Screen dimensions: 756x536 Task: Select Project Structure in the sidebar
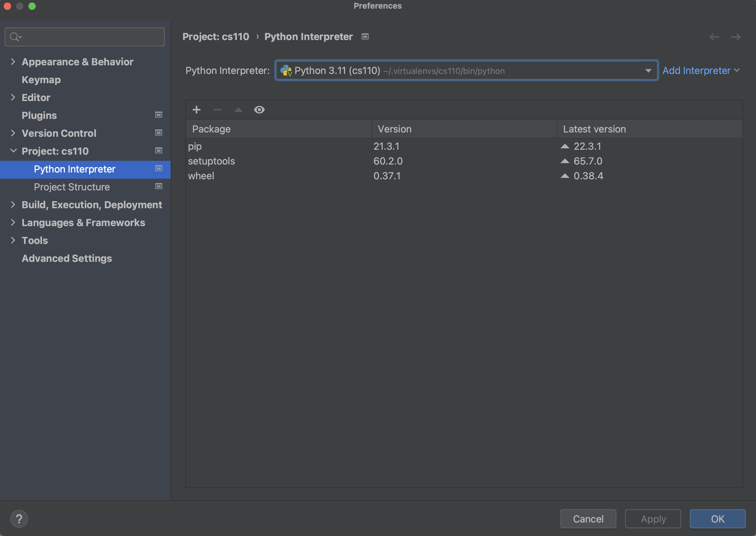[71, 187]
